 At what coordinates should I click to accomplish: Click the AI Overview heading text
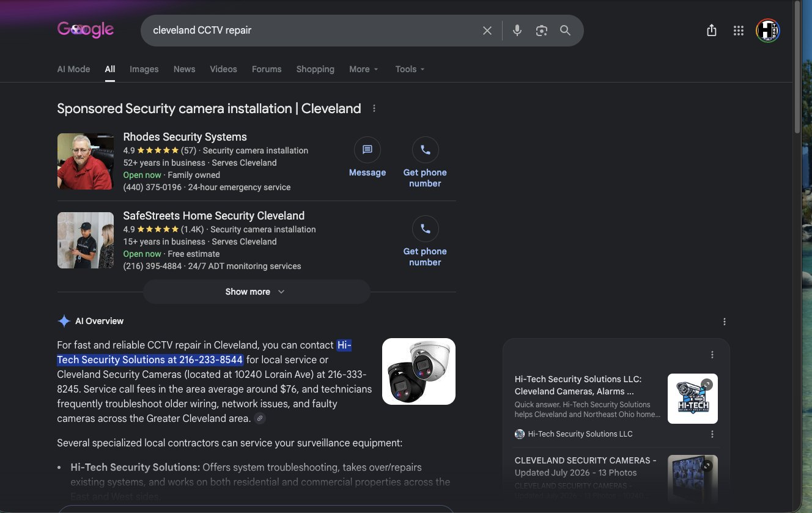(x=99, y=321)
